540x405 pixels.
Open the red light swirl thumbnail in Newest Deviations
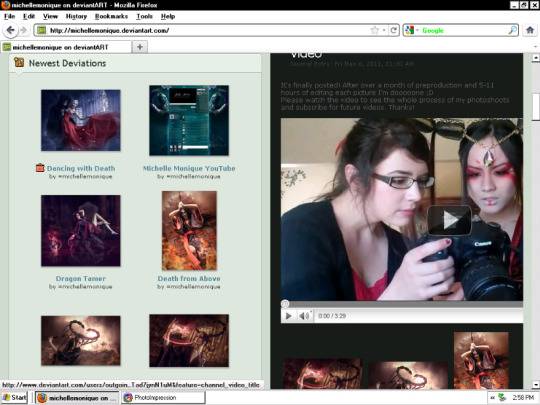tap(189, 341)
